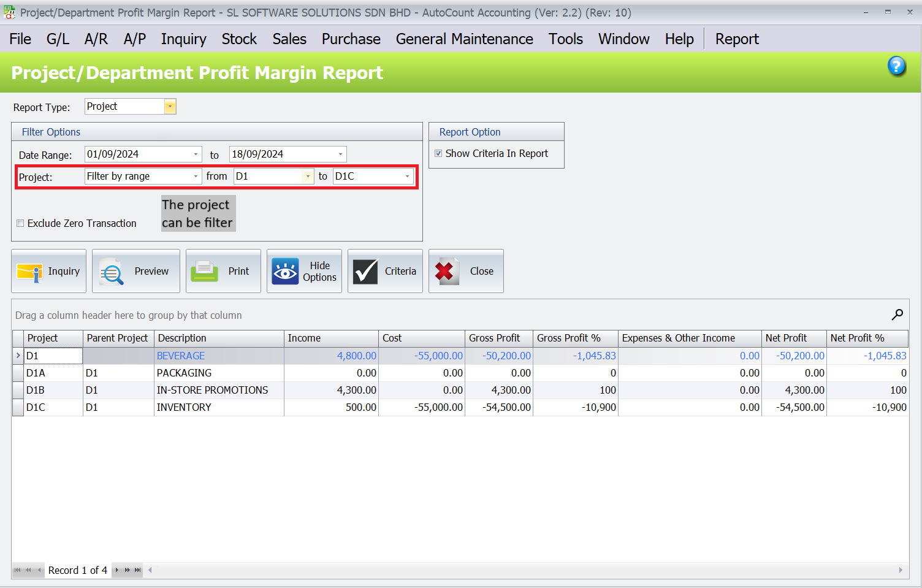922x588 pixels.
Task: Enable Exclude Zero Transaction checkbox
Action: [x=20, y=223]
